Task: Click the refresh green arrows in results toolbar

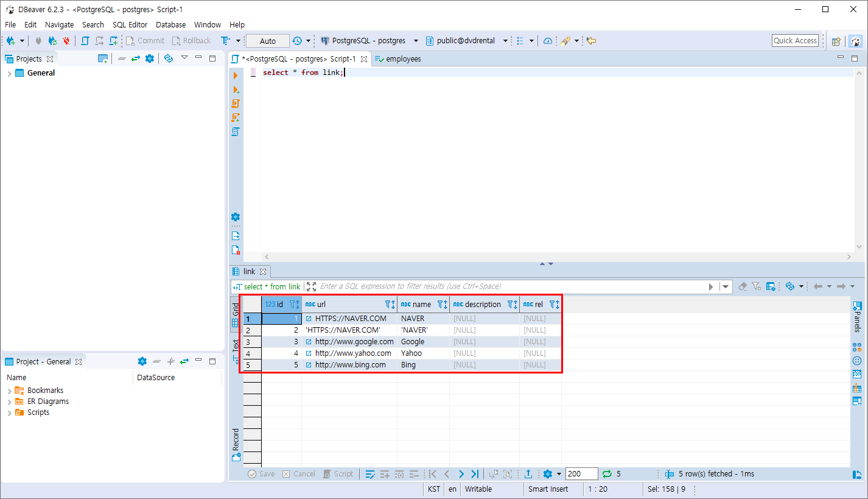Action: pos(607,474)
